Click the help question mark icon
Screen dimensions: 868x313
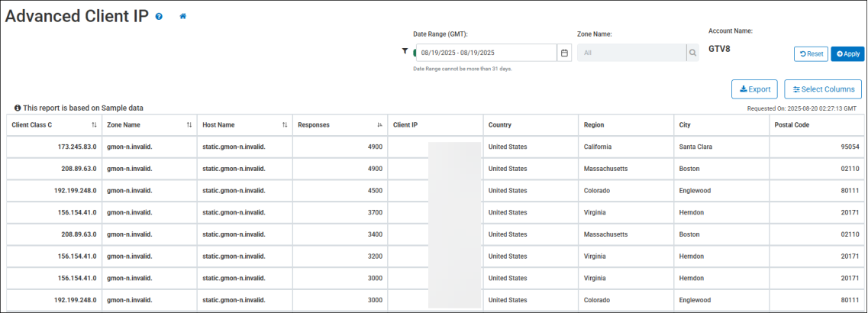pos(159,16)
